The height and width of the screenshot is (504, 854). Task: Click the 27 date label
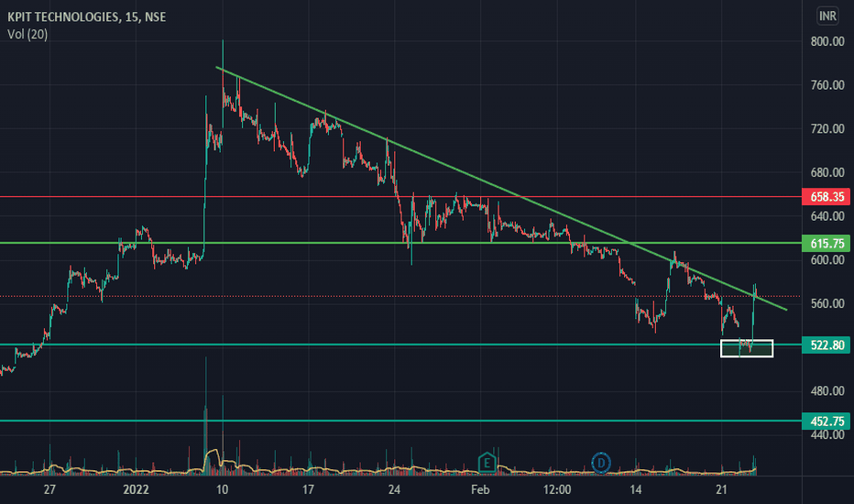(49, 489)
